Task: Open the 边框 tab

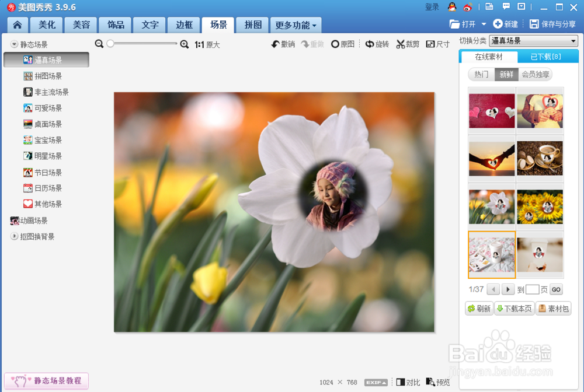Action: (184, 25)
